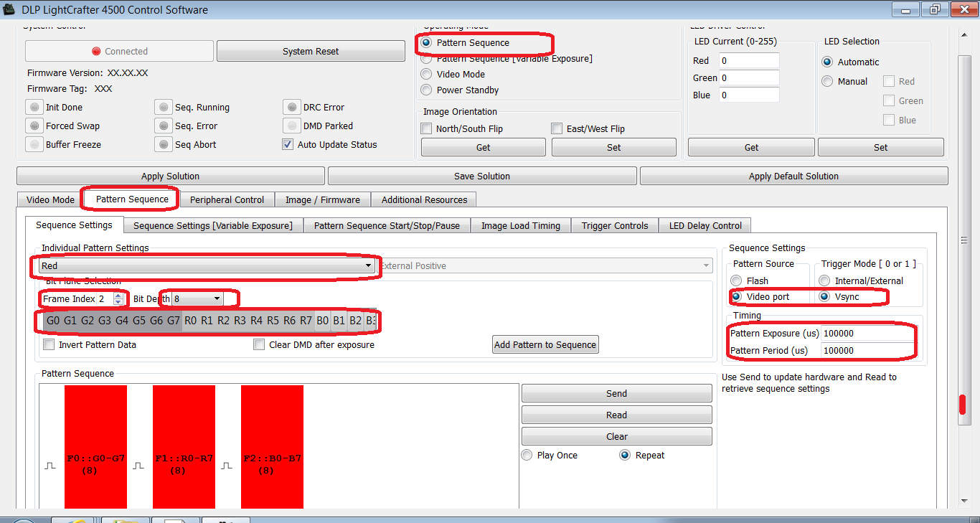Select the Play Once option
Image resolution: width=980 pixels, height=523 pixels.
(527, 456)
